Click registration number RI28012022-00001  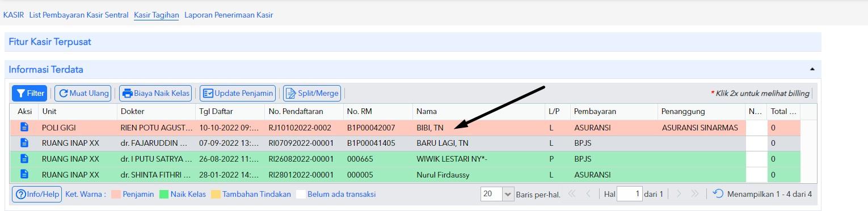pyautogui.click(x=301, y=175)
